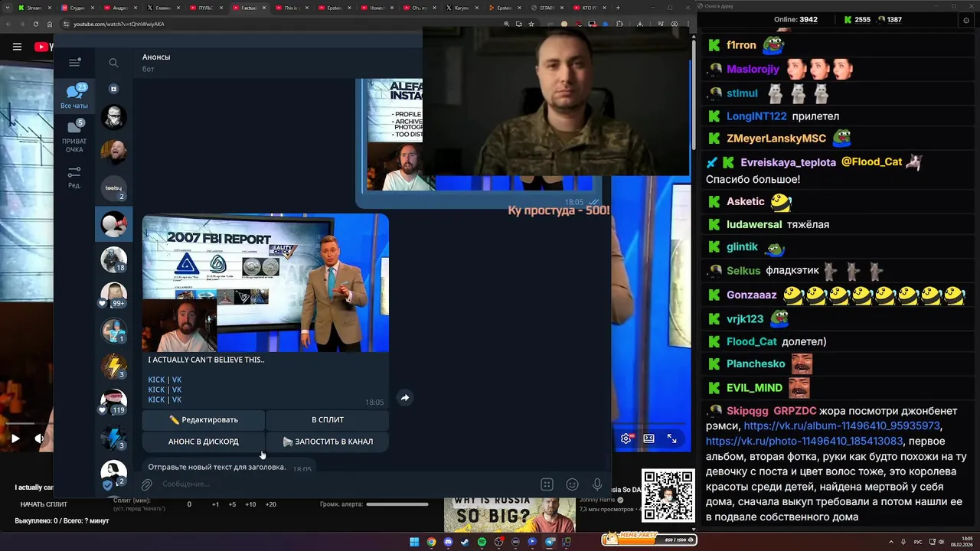The height and width of the screenshot is (551, 980).
Task: Open the vk.ru album link in chat
Action: (x=842, y=425)
